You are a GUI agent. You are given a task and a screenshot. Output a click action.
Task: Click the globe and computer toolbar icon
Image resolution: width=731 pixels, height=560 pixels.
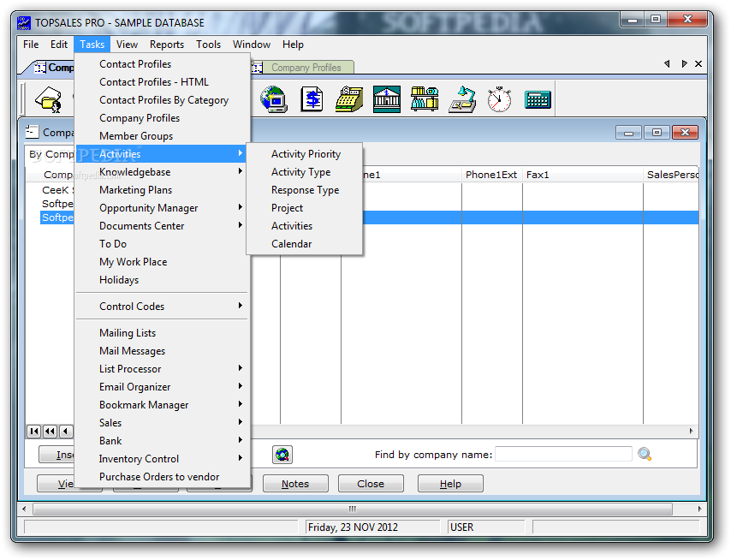274,99
